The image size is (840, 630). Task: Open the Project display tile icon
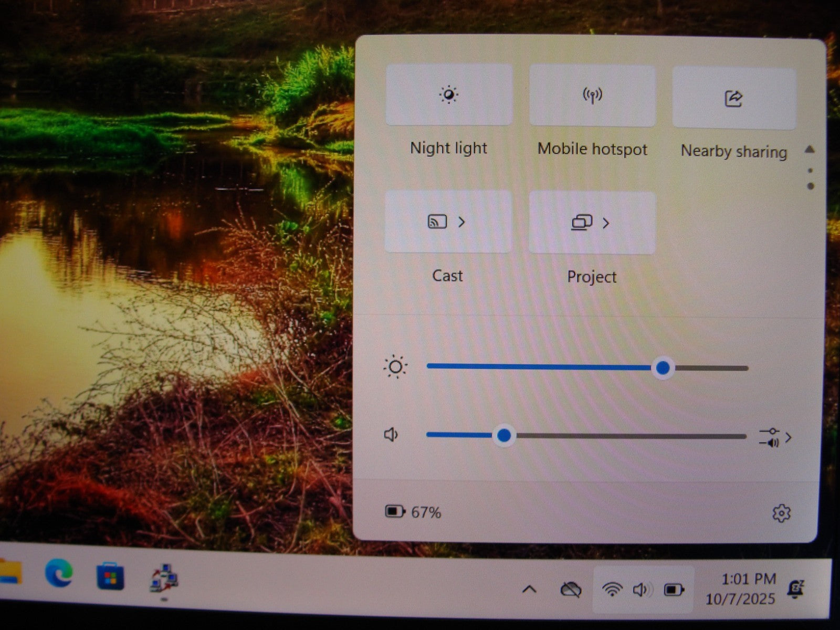(581, 223)
